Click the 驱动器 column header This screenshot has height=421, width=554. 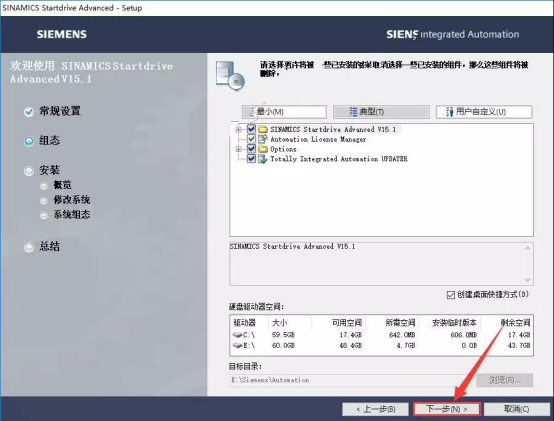click(244, 322)
